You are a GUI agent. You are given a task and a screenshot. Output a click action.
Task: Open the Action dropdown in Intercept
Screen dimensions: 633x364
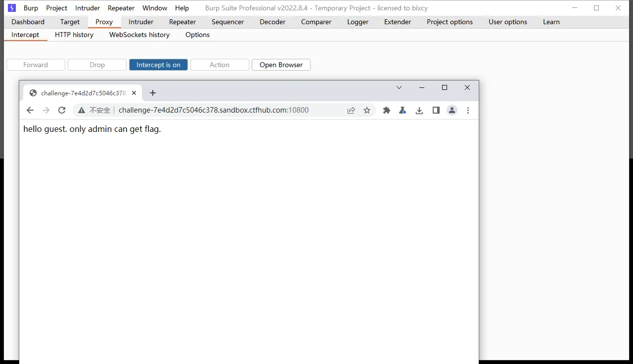point(220,65)
